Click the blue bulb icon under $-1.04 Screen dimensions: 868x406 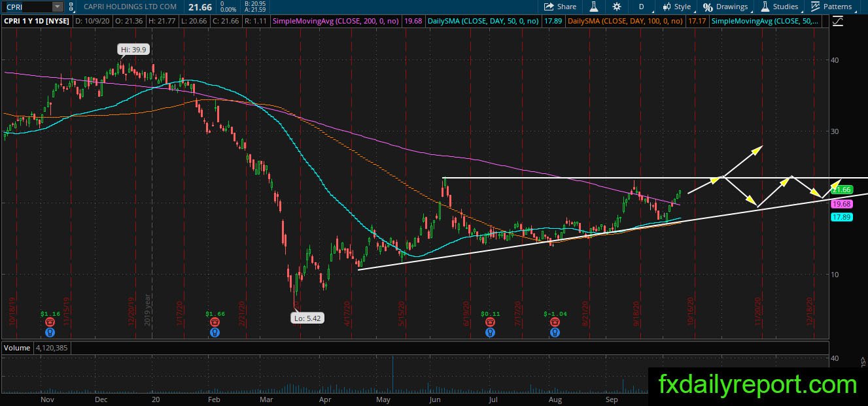tap(555, 332)
